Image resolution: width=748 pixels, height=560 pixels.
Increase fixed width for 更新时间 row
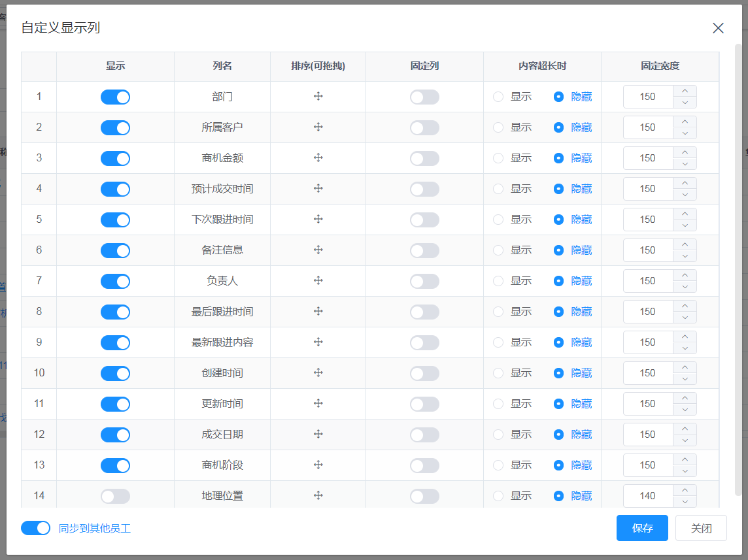point(685,399)
